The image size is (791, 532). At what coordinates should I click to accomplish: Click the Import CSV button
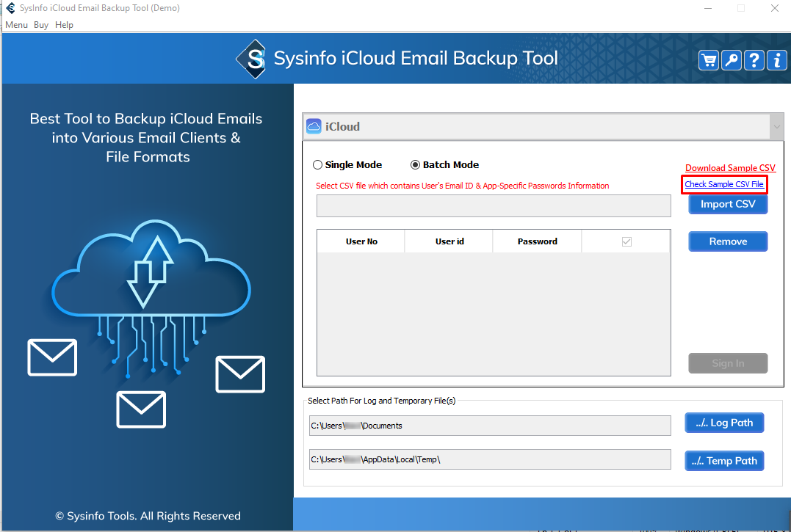tap(728, 205)
